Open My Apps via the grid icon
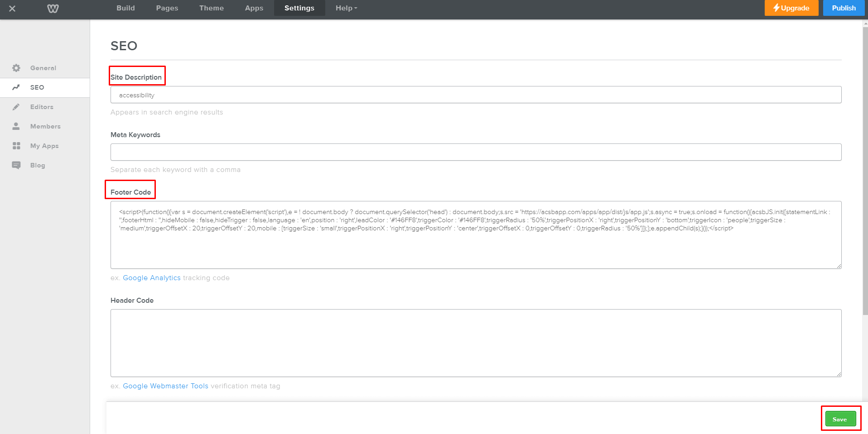The image size is (868, 434). (16, 146)
